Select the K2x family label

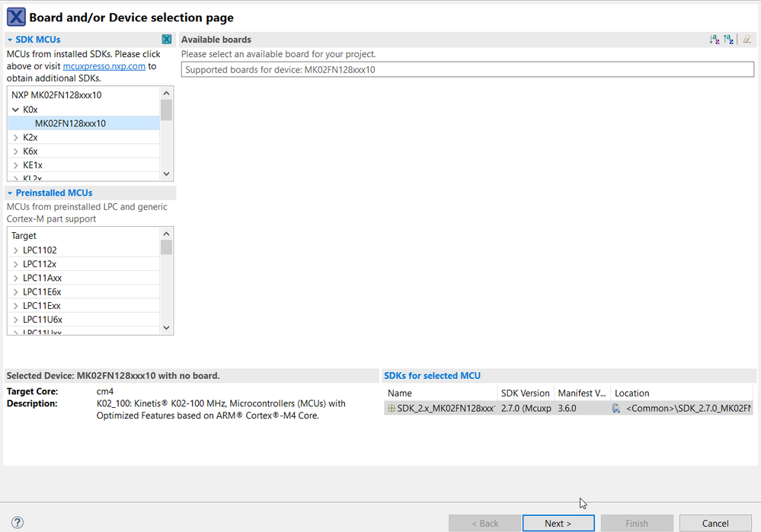(30, 138)
